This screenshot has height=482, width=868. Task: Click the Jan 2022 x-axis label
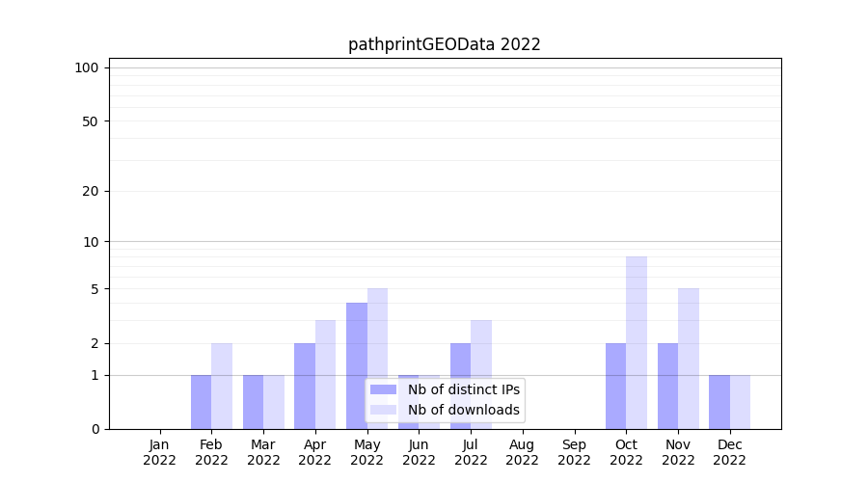160,452
